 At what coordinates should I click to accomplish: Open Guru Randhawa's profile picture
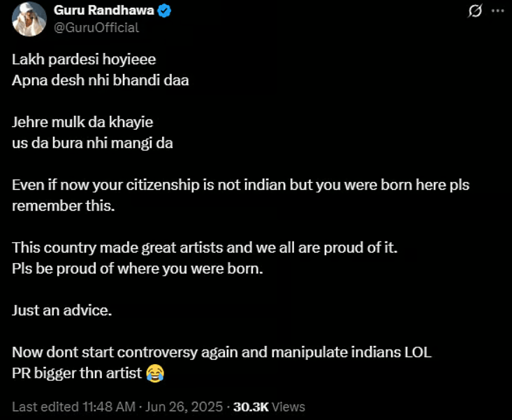(29, 19)
